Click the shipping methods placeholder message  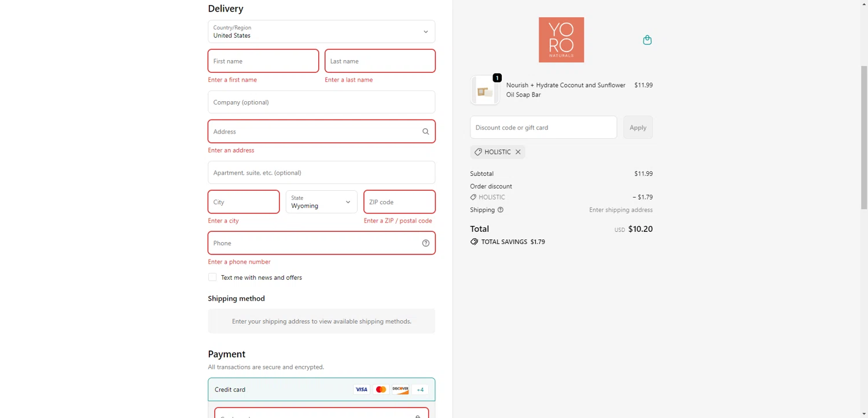click(x=322, y=321)
